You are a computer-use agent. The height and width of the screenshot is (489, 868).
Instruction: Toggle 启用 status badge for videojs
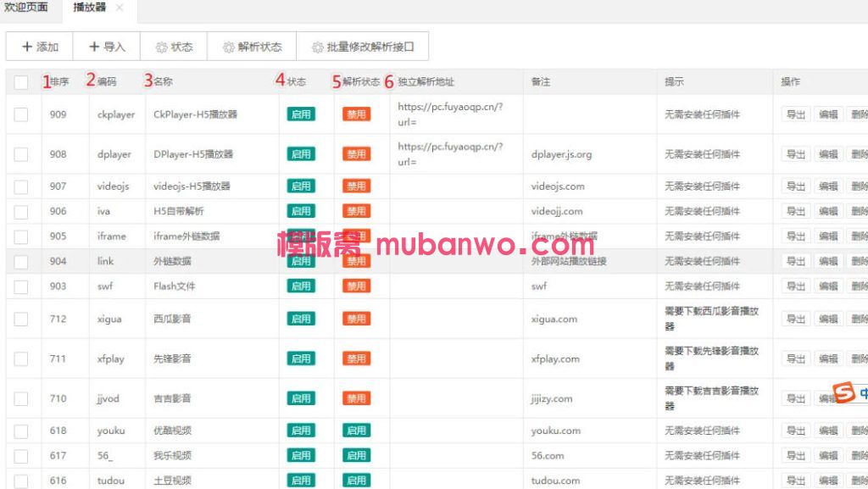tap(301, 186)
